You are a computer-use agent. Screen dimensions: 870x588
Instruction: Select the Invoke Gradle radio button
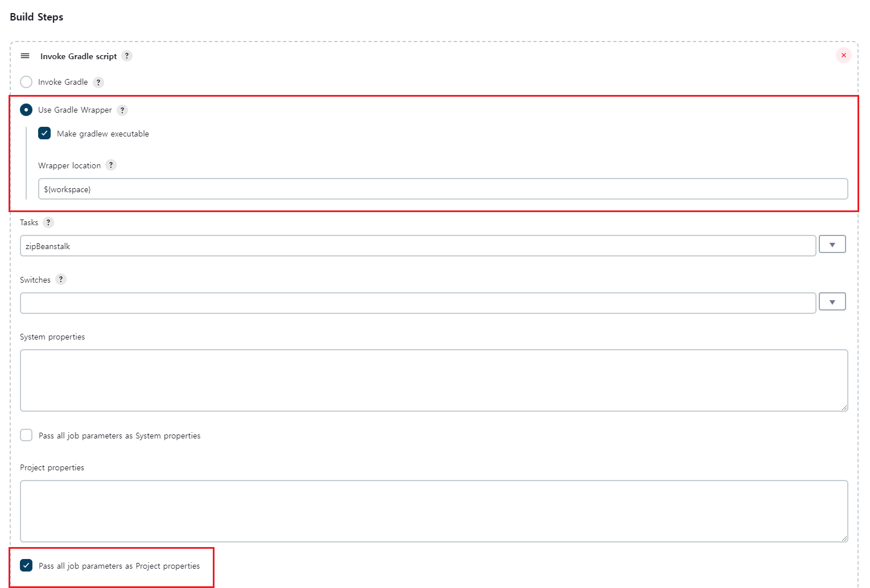point(26,82)
